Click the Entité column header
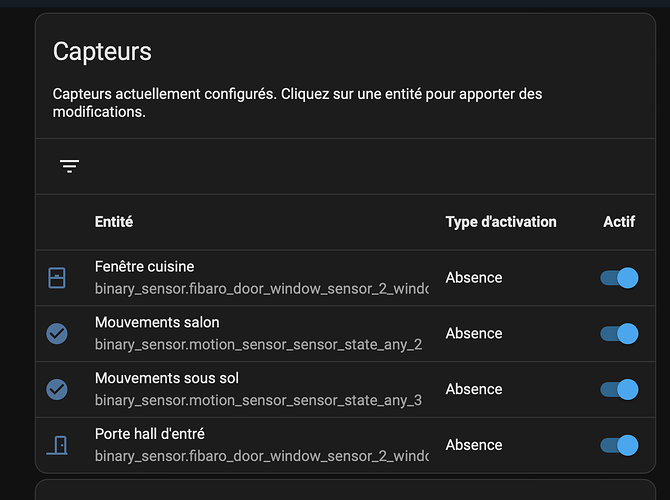Viewport: 670px width, 500px height. [x=114, y=222]
